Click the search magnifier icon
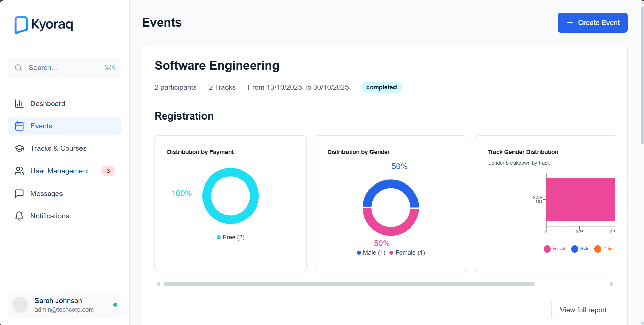This screenshot has width=644, height=325. [18, 68]
